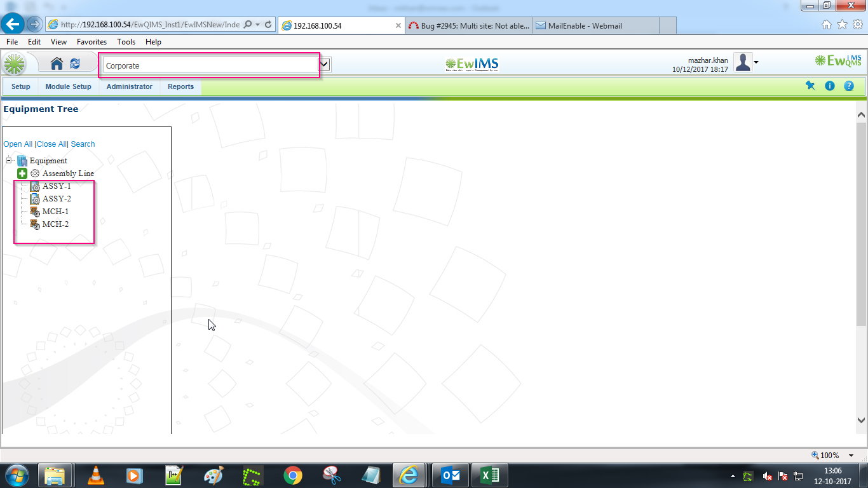Click the muted volume tray icon

pyautogui.click(x=767, y=476)
